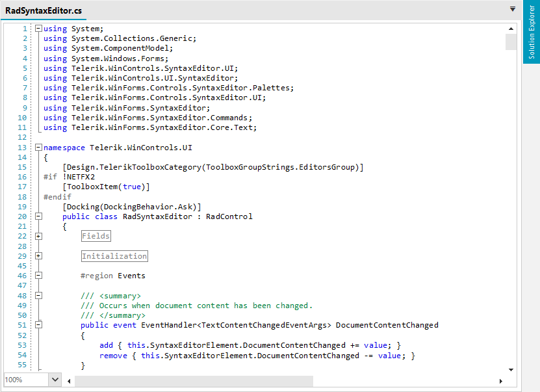540x392 pixels.
Task: Click the vertical scrollbar up arrow
Action: [x=511, y=29]
